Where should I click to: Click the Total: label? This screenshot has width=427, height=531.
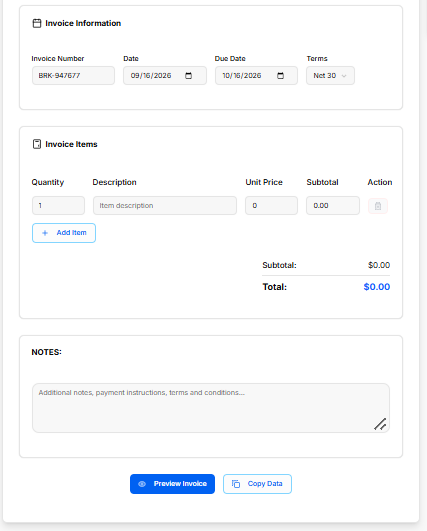[x=275, y=287]
